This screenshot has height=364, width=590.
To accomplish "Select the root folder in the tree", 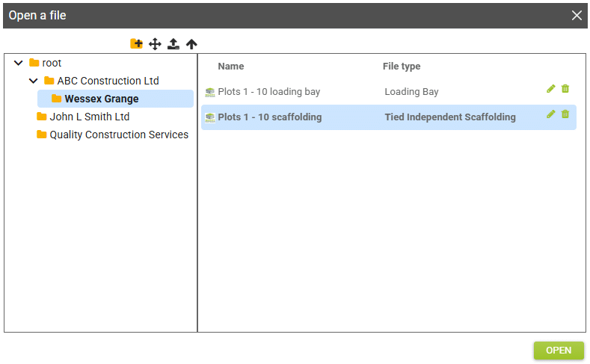I will 52,63.
